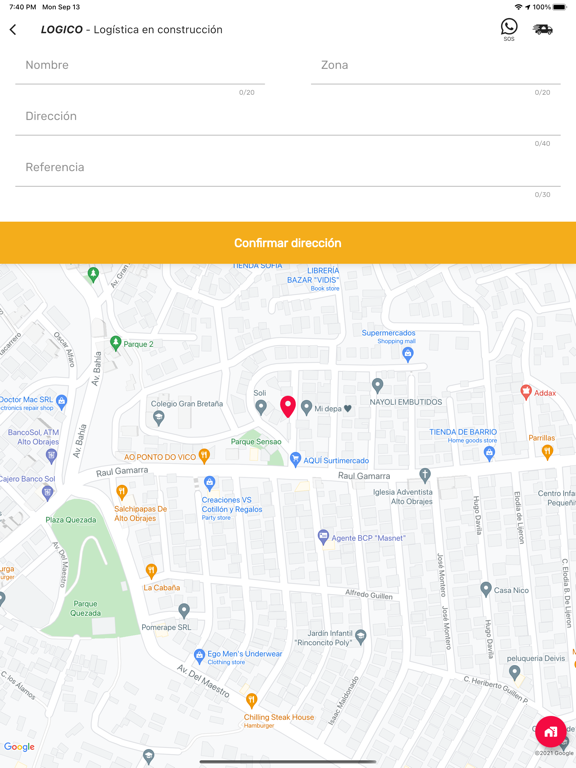Tap Ego Men's Underwear store marker
This screenshot has height=768, width=576.
[x=199, y=655]
